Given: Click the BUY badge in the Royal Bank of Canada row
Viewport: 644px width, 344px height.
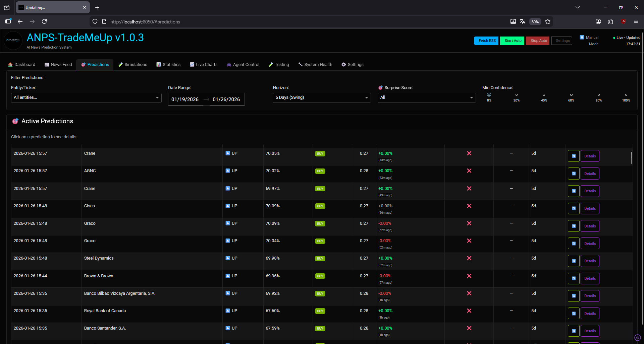Looking at the screenshot, I should [320, 311].
